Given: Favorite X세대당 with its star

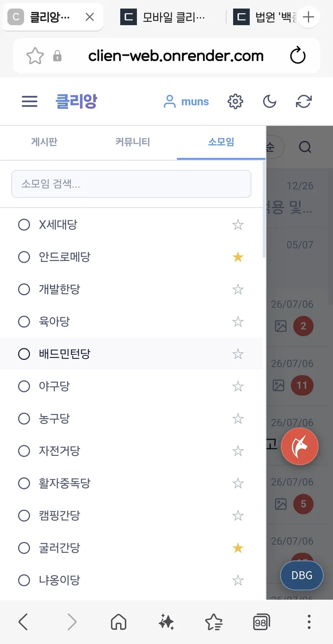Looking at the screenshot, I should coord(238,225).
